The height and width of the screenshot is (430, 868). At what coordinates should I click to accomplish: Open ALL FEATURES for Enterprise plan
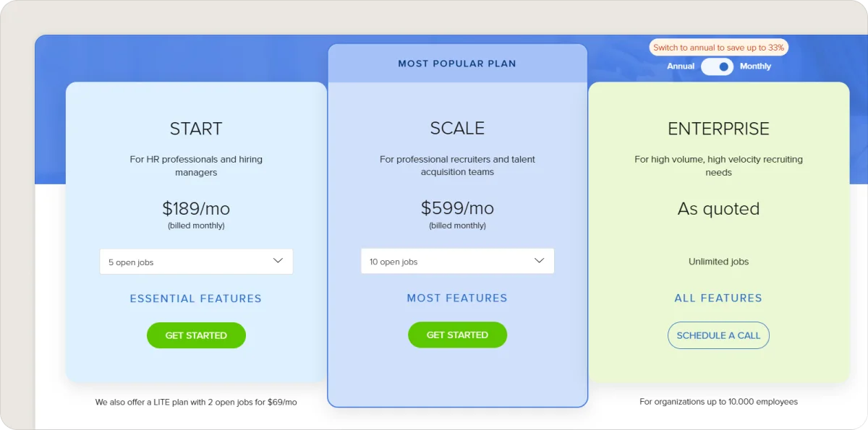click(718, 298)
